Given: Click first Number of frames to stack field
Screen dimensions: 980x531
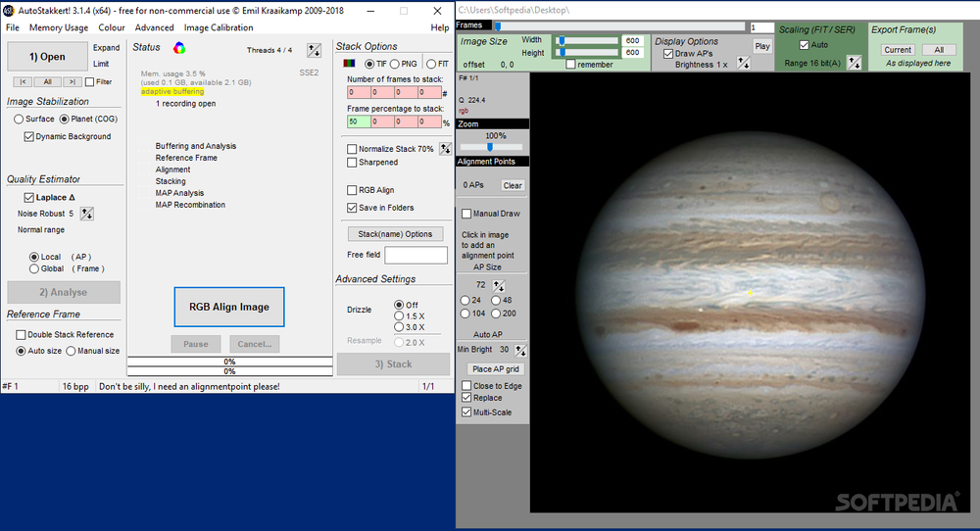Looking at the screenshot, I should [359, 92].
